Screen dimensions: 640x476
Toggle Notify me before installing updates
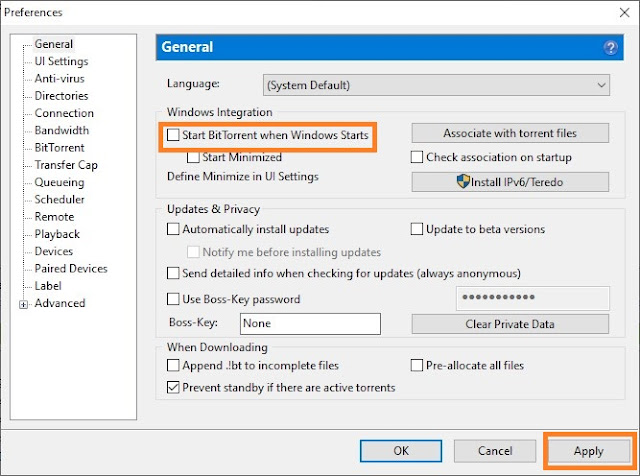[193, 252]
